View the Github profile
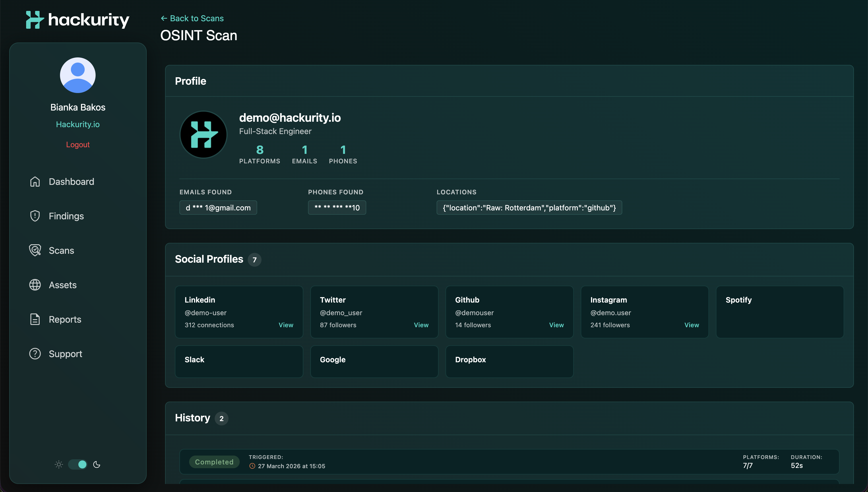The image size is (868, 492). pos(556,325)
